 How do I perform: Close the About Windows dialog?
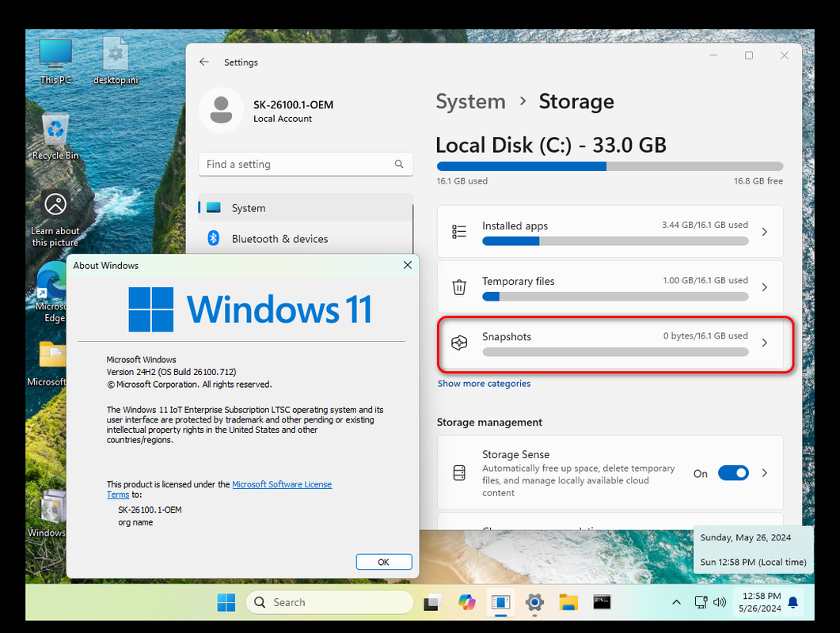point(408,265)
